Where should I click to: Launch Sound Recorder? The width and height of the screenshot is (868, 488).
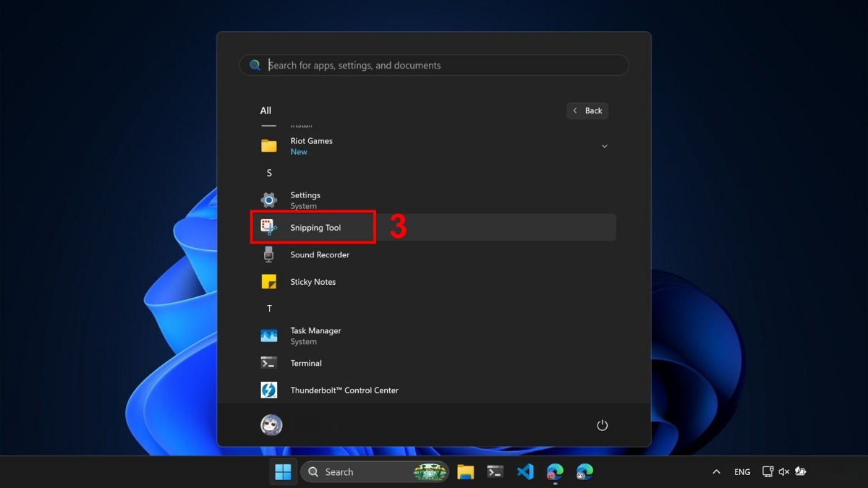point(319,254)
